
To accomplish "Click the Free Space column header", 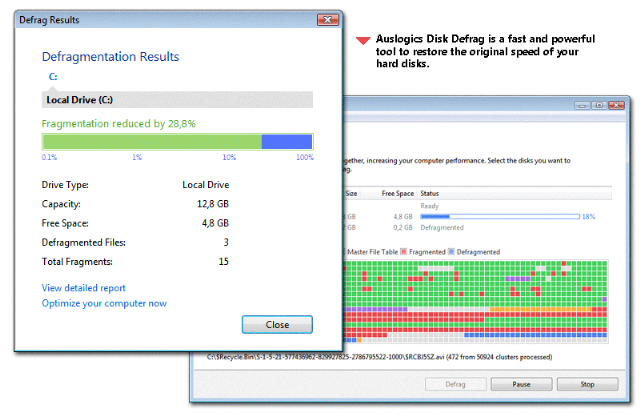I will coord(398,193).
